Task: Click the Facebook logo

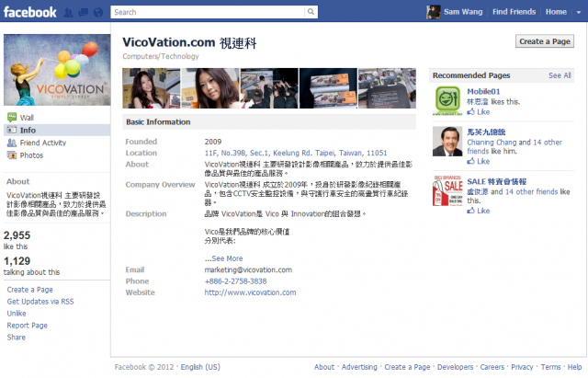Action: coord(30,12)
